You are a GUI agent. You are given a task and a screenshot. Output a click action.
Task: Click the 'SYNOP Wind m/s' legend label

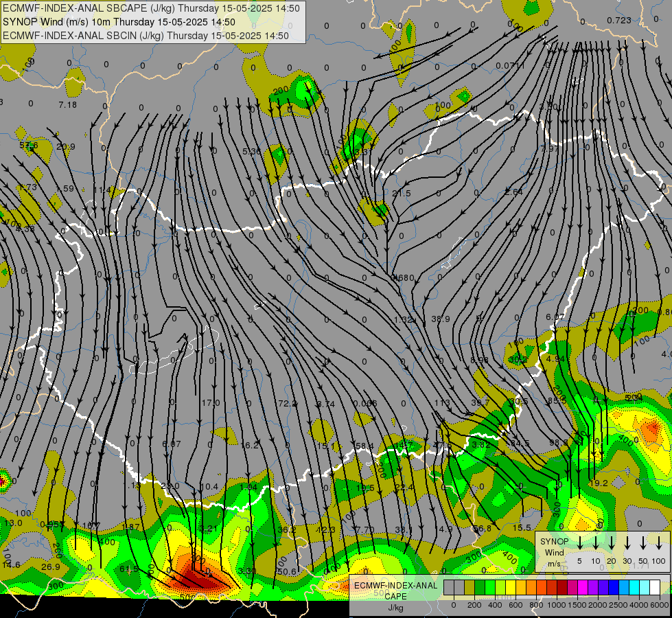coord(554,553)
